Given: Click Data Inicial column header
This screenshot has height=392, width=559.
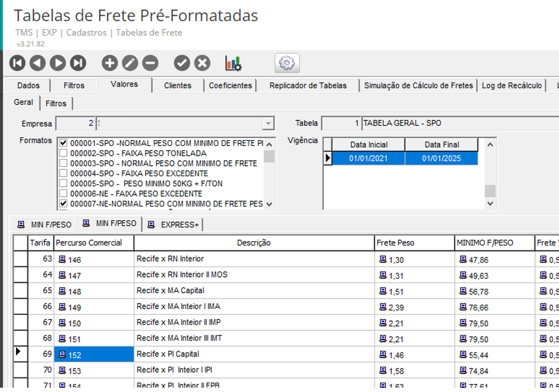Looking at the screenshot, I should click(x=368, y=145).
